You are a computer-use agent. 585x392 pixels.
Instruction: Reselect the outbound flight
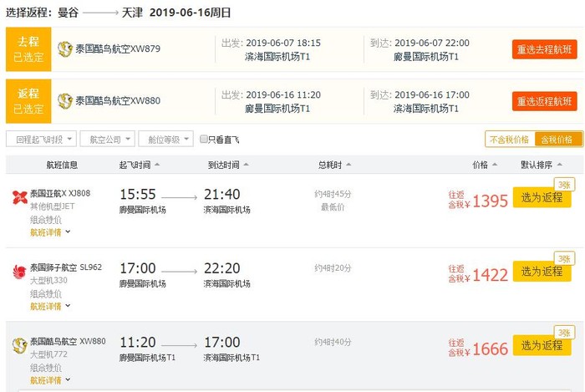point(544,49)
